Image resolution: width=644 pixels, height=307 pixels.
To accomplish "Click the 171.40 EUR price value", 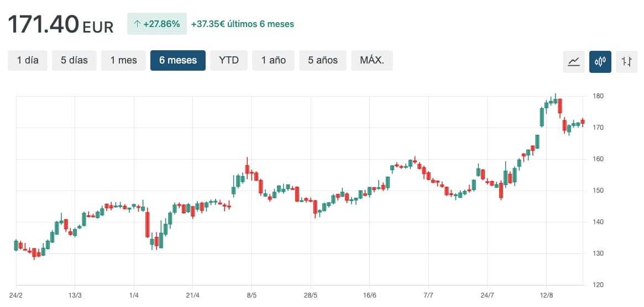I will tap(60, 25).
